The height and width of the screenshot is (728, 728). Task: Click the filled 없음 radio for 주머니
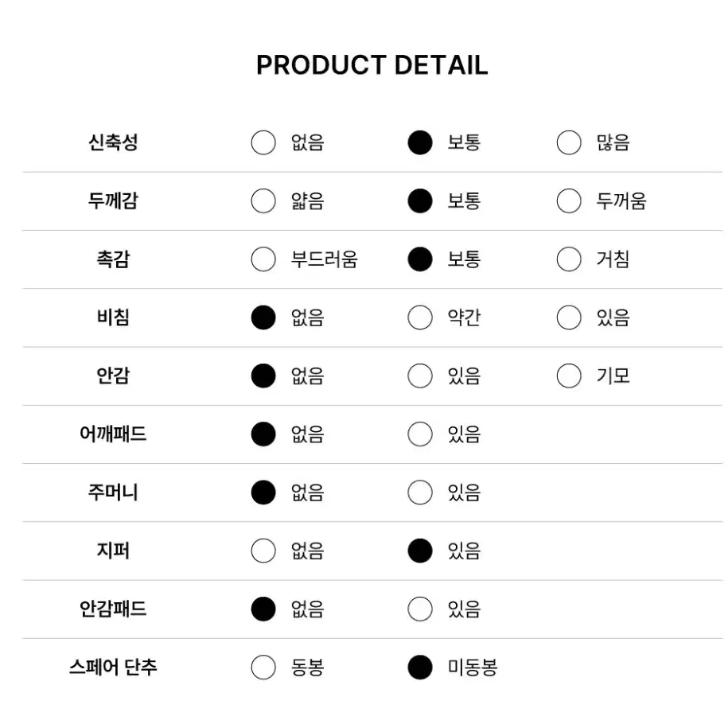(x=263, y=492)
